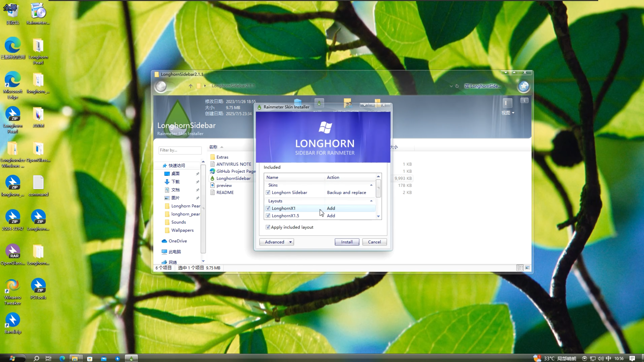
Task: Open taskbar Search
Action: [x=36, y=358]
